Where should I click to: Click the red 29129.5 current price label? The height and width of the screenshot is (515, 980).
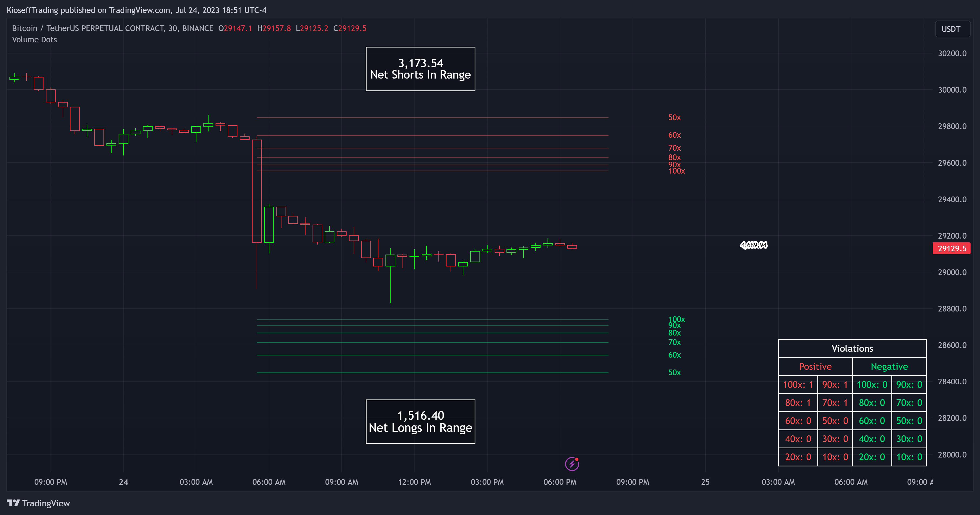[x=951, y=249]
